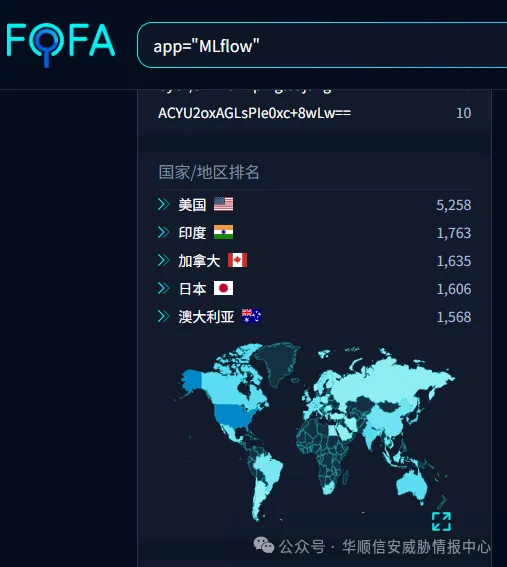
Task: Click the United States flag icon
Action: [x=223, y=204]
